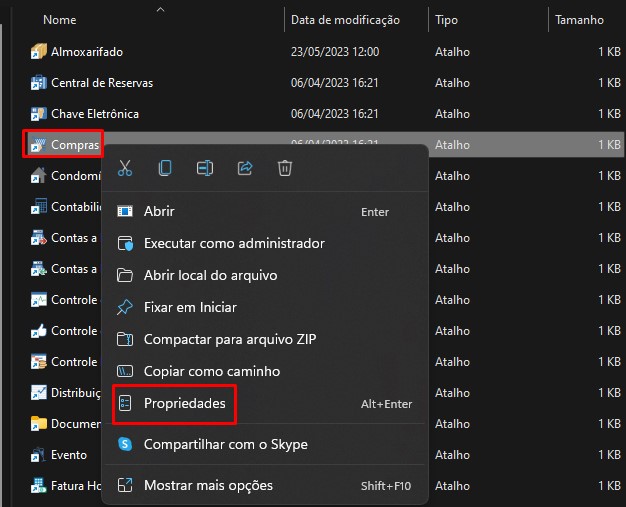Choose Executar como administrador

coord(265,243)
